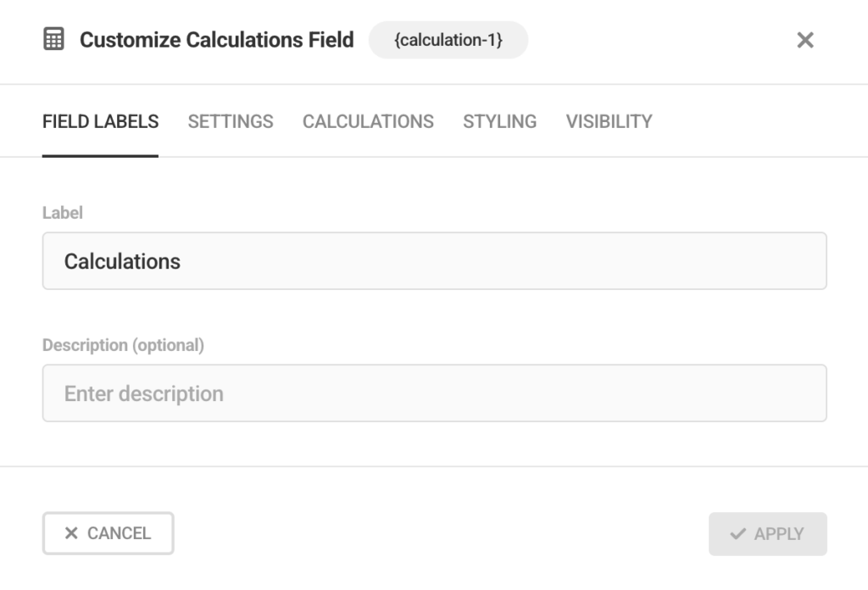Click the footer bar of the dialog
The image size is (868, 590).
click(434, 533)
